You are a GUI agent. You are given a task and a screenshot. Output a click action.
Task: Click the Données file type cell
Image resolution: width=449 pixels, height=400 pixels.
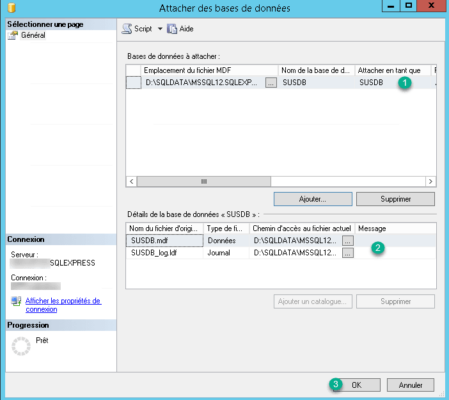coord(226,240)
